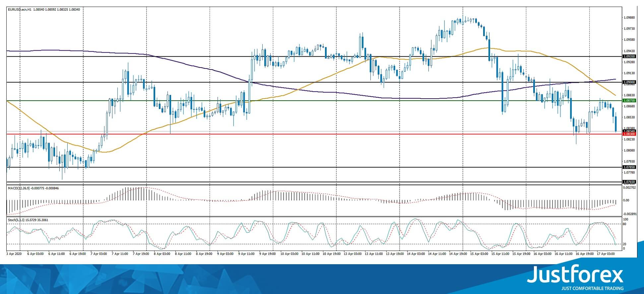Screen dimensions: 644x294
Task: Click the 6 Apr 19:00 time label
Action: click(x=78, y=254)
